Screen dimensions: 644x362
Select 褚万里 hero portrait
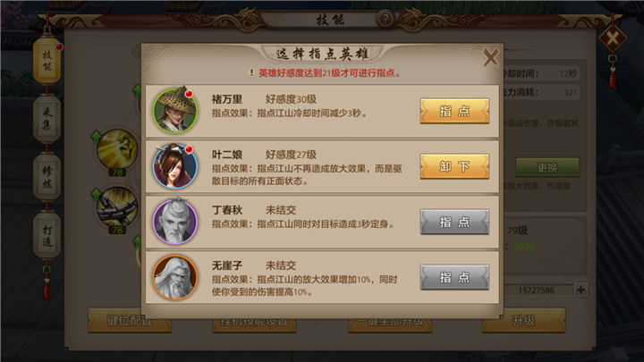(175, 111)
